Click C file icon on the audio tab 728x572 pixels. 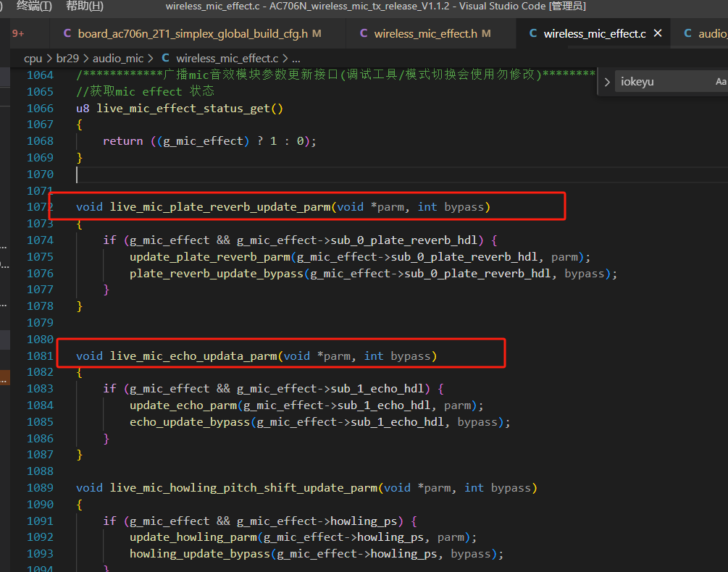point(687,33)
